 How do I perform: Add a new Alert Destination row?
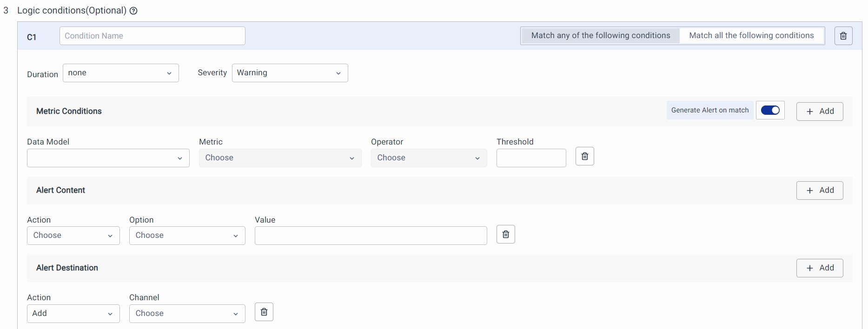(x=819, y=268)
